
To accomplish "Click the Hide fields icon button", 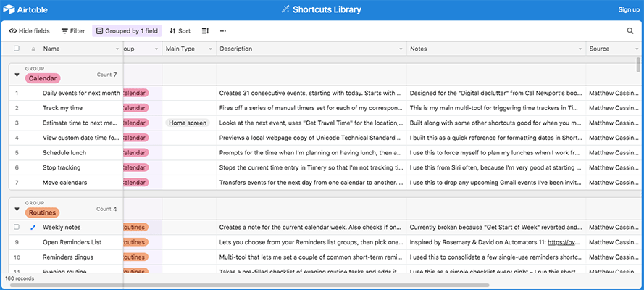I will (29, 30).
